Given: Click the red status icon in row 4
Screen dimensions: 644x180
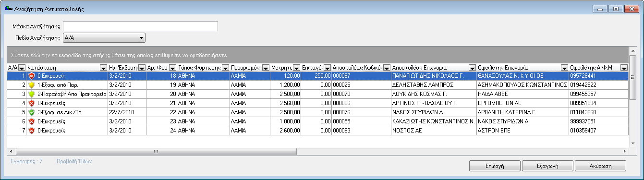Looking at the screenshot, I should pyautogui.click(x=32, y=103).
